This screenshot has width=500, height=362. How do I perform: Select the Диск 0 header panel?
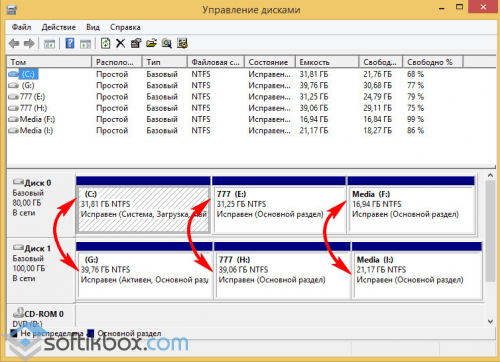tap(41, 204)
